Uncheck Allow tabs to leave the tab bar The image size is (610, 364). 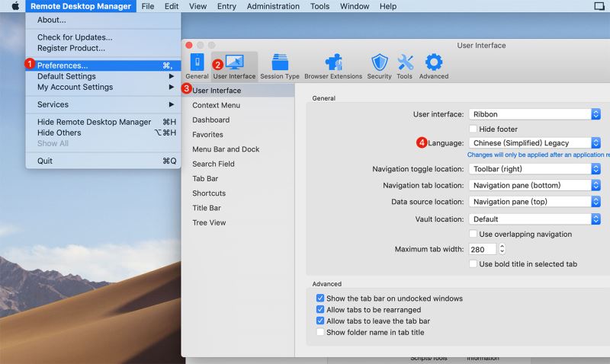coord(320,321)
